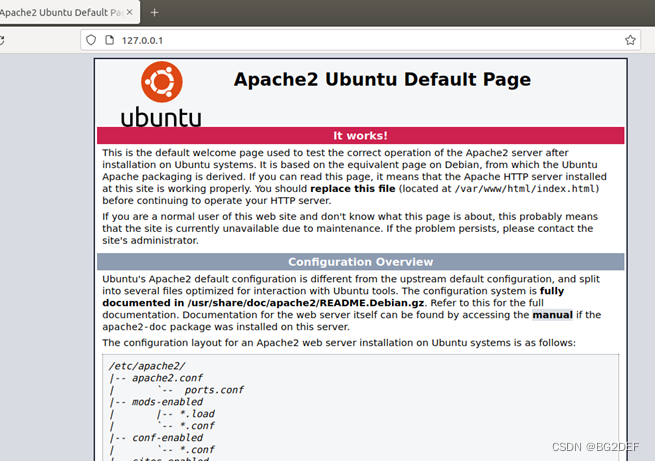Click the *.load tree entry
Image resolution: width=655 pixels, height=461 pixels.
coord(197,414)
